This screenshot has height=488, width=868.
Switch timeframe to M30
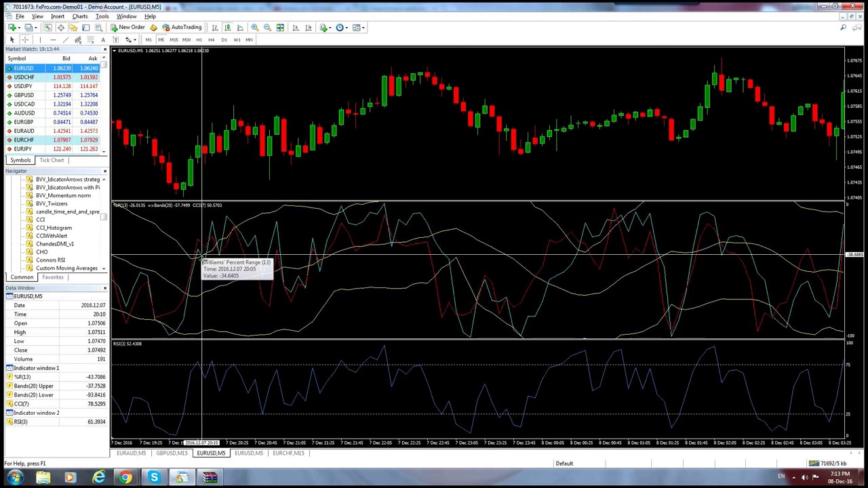[186, 40]
